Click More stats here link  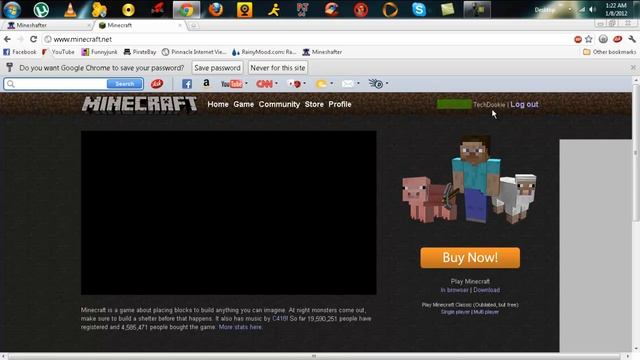[x=240, y=327]
